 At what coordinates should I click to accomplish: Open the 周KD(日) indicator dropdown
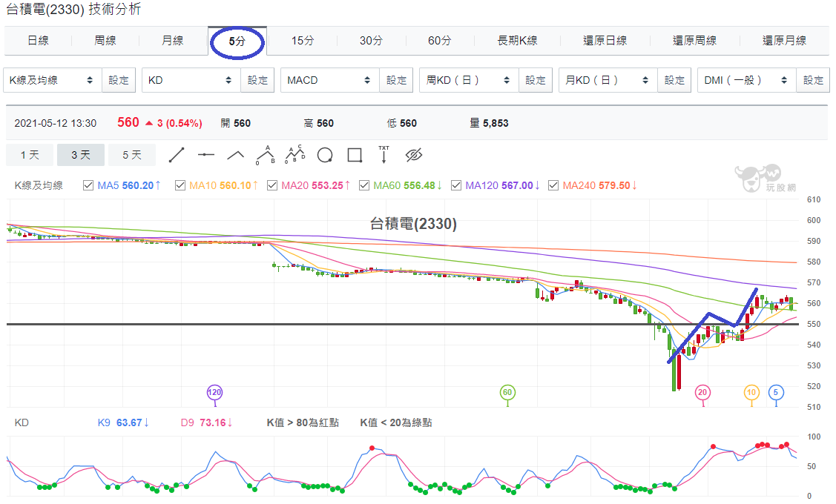tap(469, 81)
